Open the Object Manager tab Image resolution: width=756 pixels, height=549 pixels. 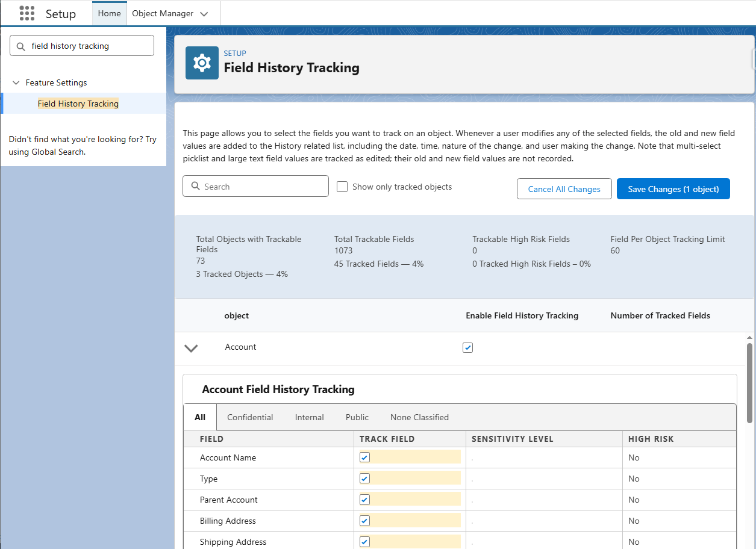163,13
